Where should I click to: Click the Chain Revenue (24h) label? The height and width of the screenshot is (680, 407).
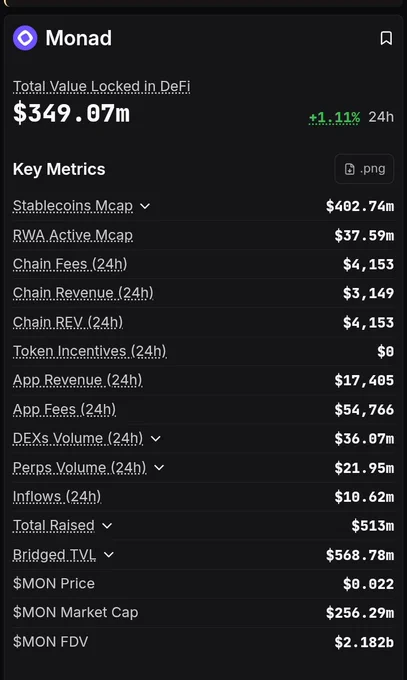[x=83, y=293]
